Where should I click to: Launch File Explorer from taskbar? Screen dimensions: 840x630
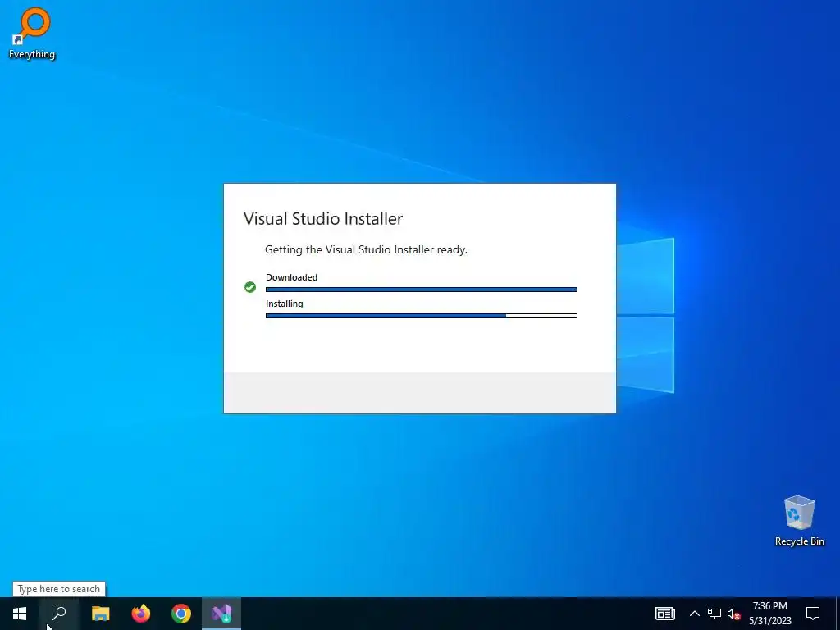click(100, 614)
